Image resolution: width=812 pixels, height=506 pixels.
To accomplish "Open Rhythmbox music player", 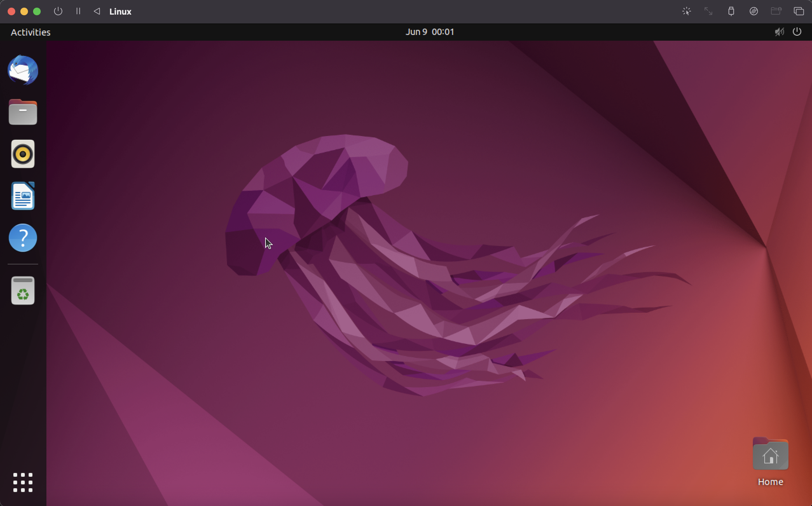I will pyautogui.click(x=23, y=154).
